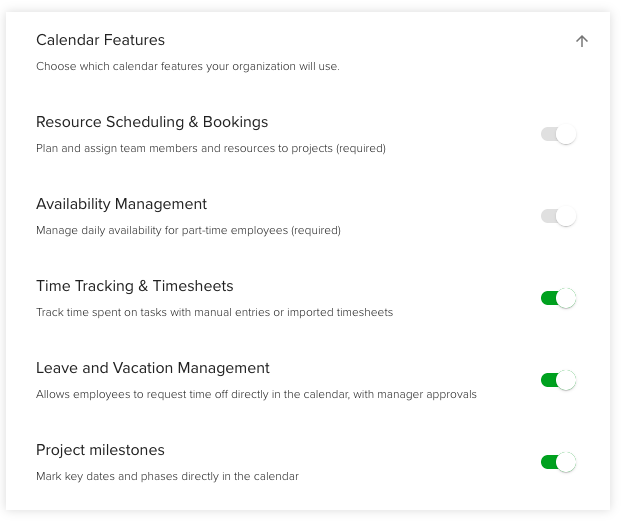Screen dimensions: 625x522
Task: Disable Time Tracking & Timesheets
Action: pos(558,298)
